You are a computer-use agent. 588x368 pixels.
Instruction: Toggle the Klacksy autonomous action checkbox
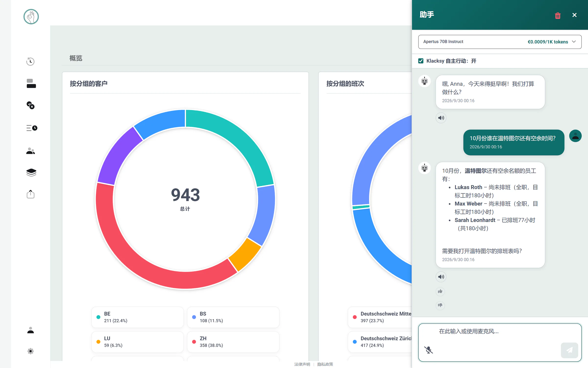click(421, 61)
